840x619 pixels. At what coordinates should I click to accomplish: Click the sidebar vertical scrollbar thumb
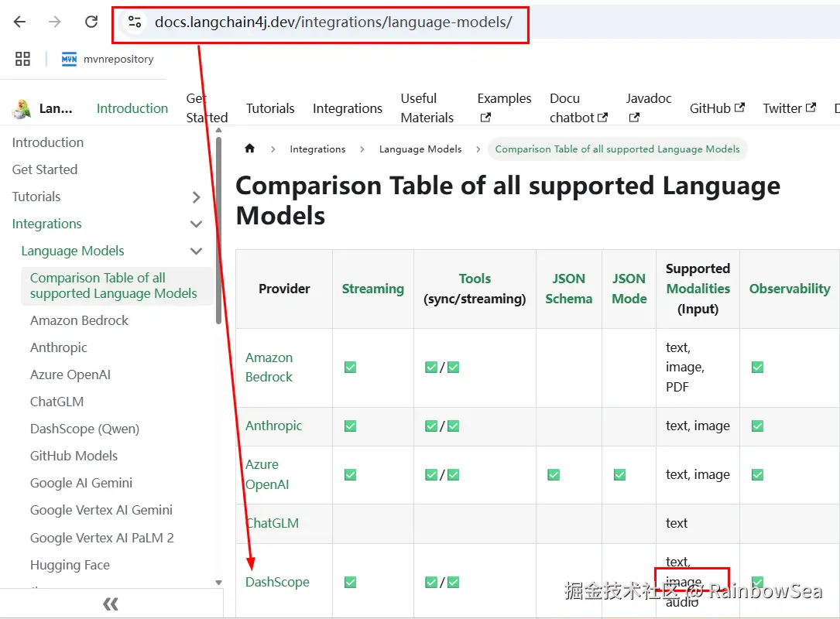218,231
